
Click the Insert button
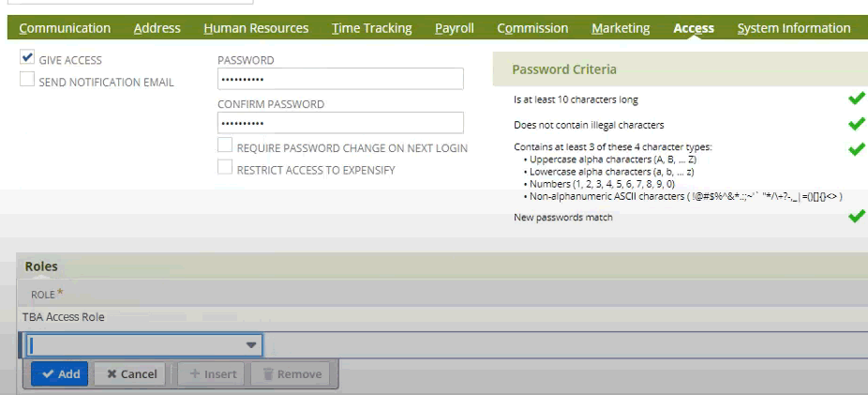pos(211,373)
